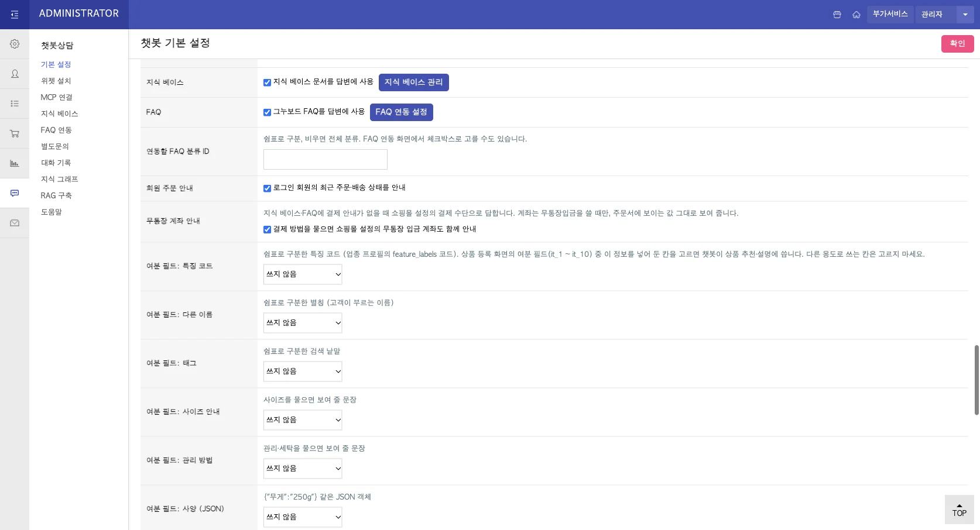Toggle Gnuboard FAQ answer usage checkbox

(x=267, y=112)
